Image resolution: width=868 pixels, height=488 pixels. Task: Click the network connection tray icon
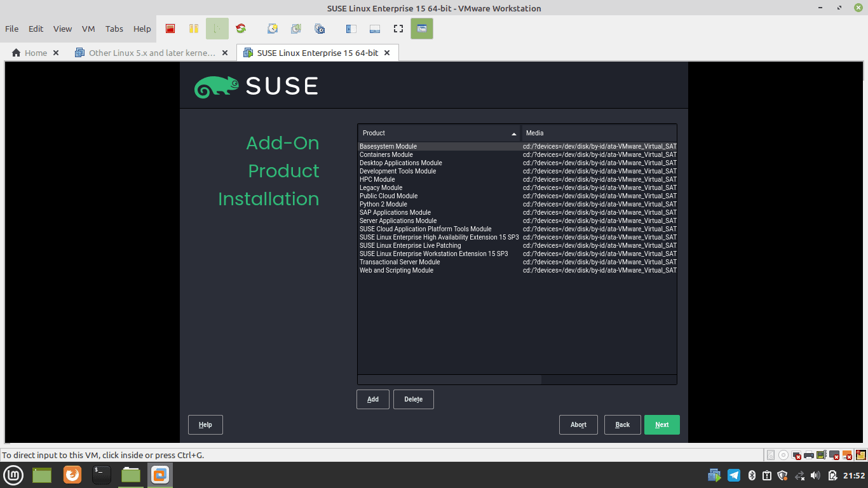click(799, 475)
